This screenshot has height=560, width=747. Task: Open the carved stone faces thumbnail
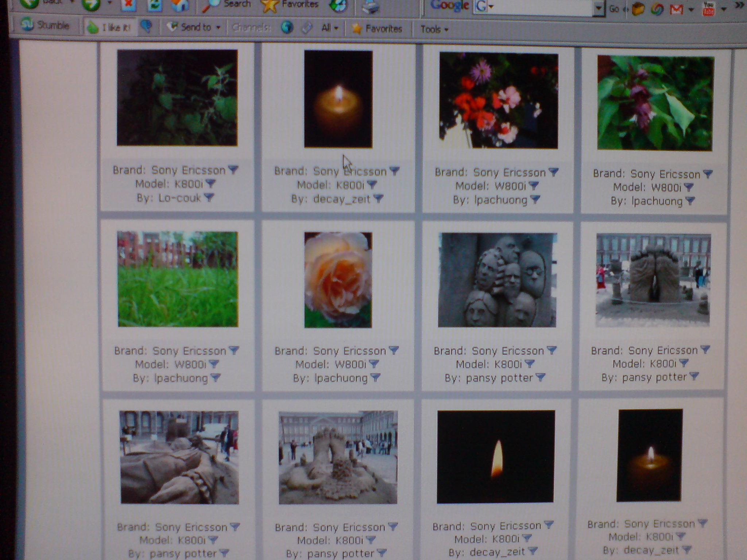(497, 280)
